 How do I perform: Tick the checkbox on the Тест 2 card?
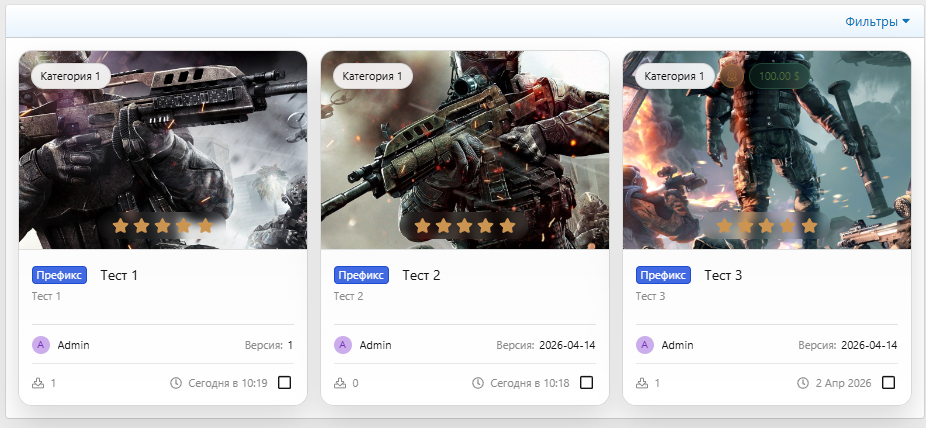pos(586,383)
